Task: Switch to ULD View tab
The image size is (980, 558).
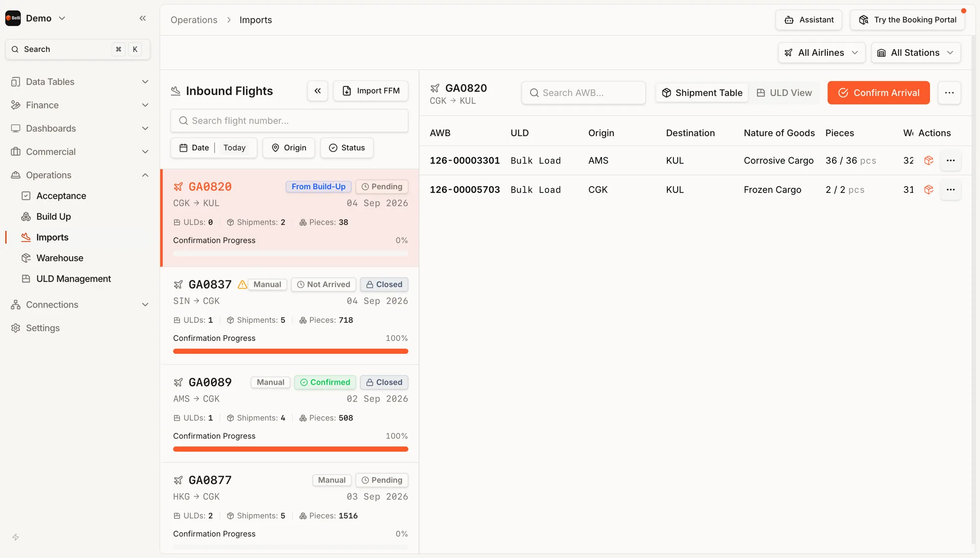Action: tap(784, 93)
